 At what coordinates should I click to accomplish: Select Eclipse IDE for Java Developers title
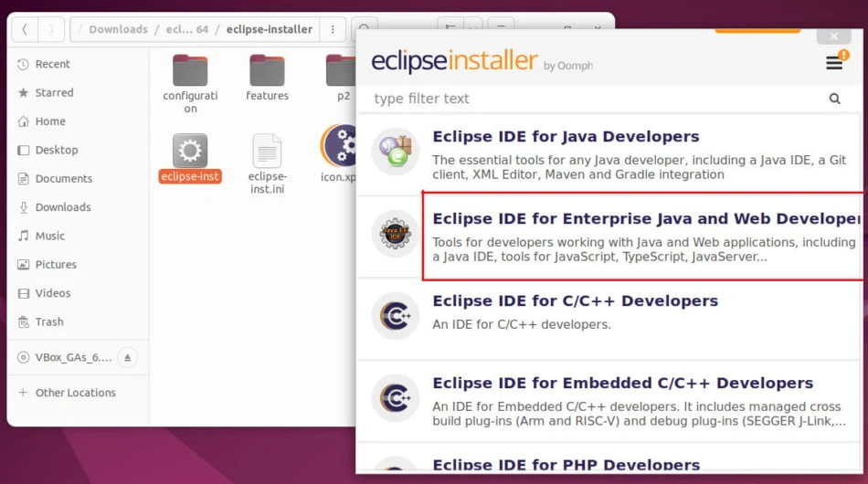[x=566, y=137]
